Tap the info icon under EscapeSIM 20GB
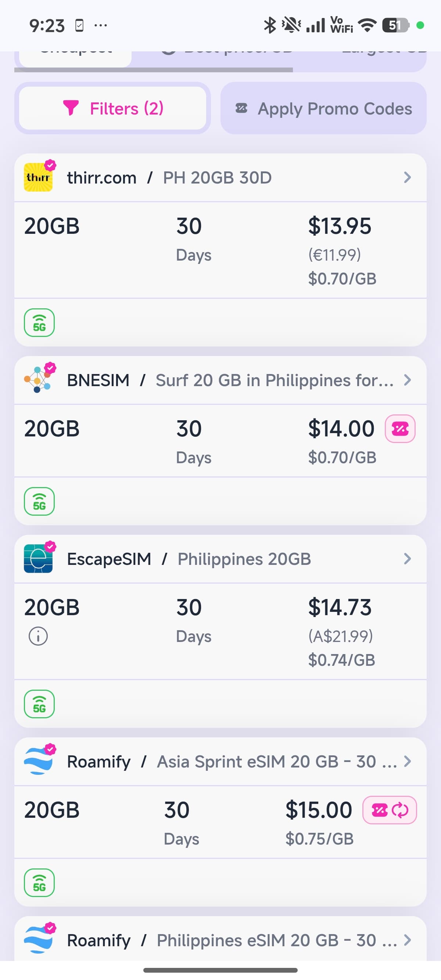Screen dimensions: 441x980 tap(38, 636)
